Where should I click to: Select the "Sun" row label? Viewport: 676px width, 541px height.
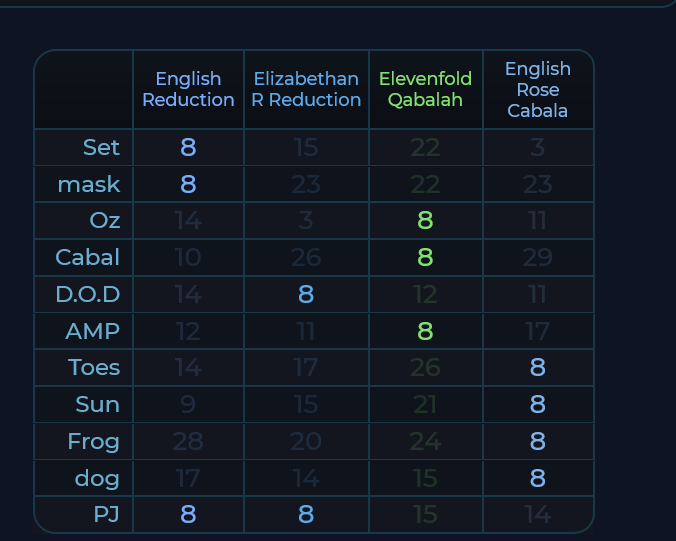click(x=98, y=404)
